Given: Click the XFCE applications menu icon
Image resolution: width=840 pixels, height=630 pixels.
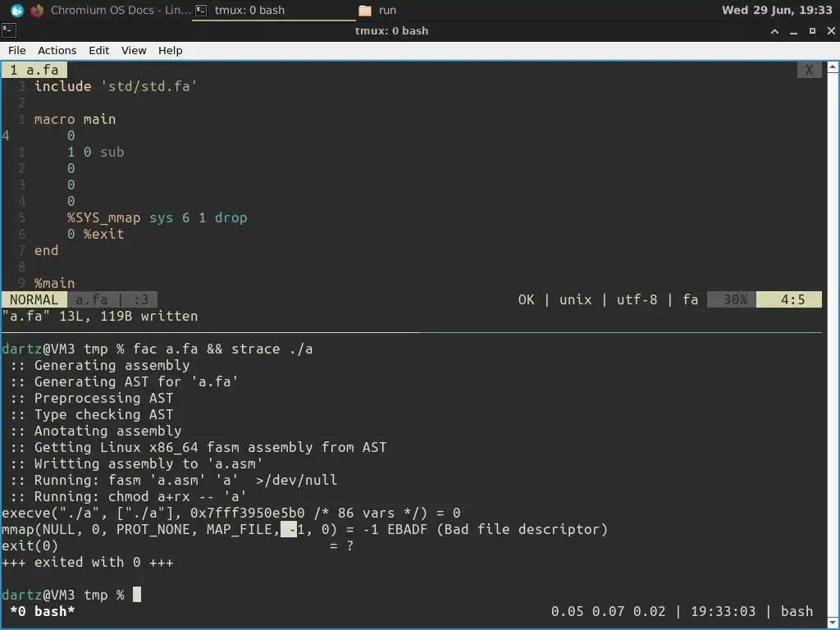Looking at the screenshot, I should click(x=16, y=10).
